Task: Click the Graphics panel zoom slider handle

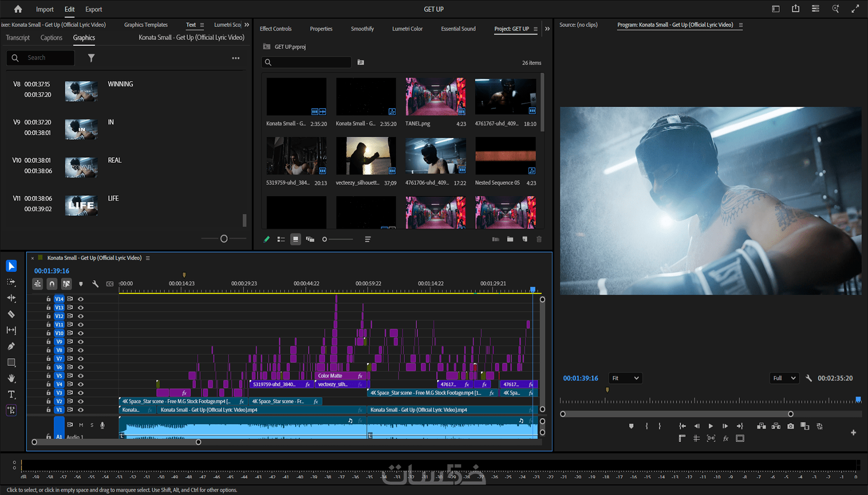Action: (224, 239)
